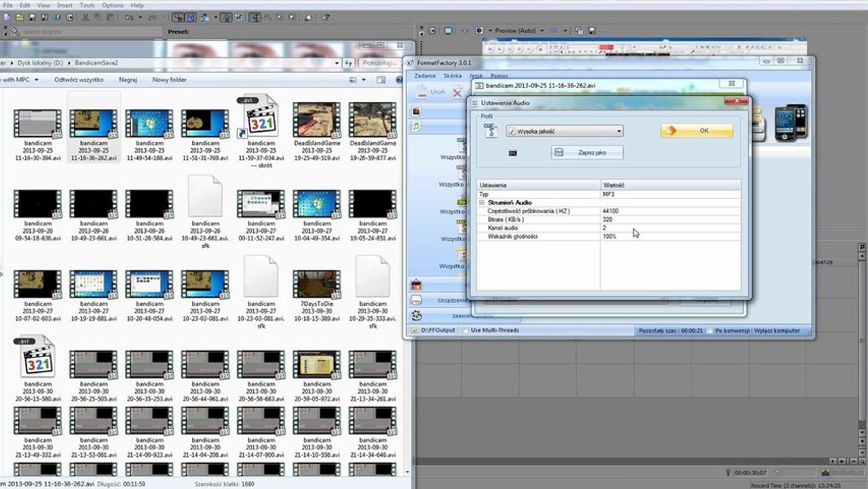Image resolution: width=868 pixels, height=489 pixels.
Task: Confirm audio settings with OK button
Action: coord(696,130)
